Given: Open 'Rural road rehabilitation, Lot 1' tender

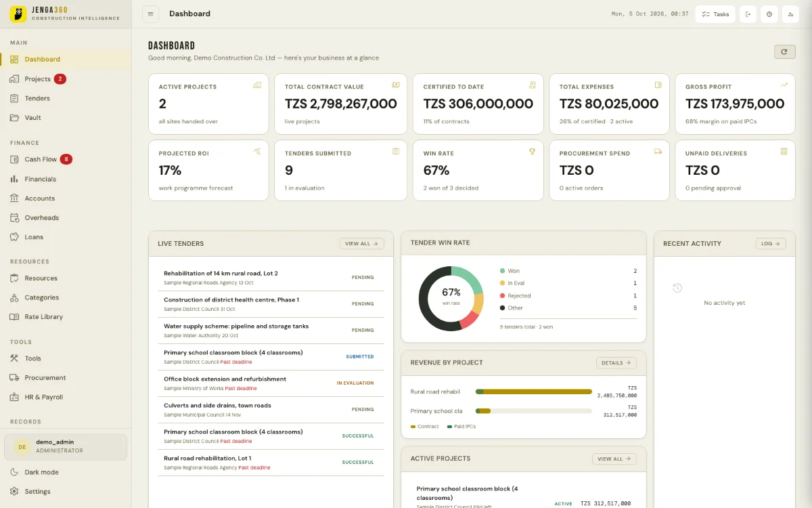Looking at the screenshot, I should tap(271, 463).
